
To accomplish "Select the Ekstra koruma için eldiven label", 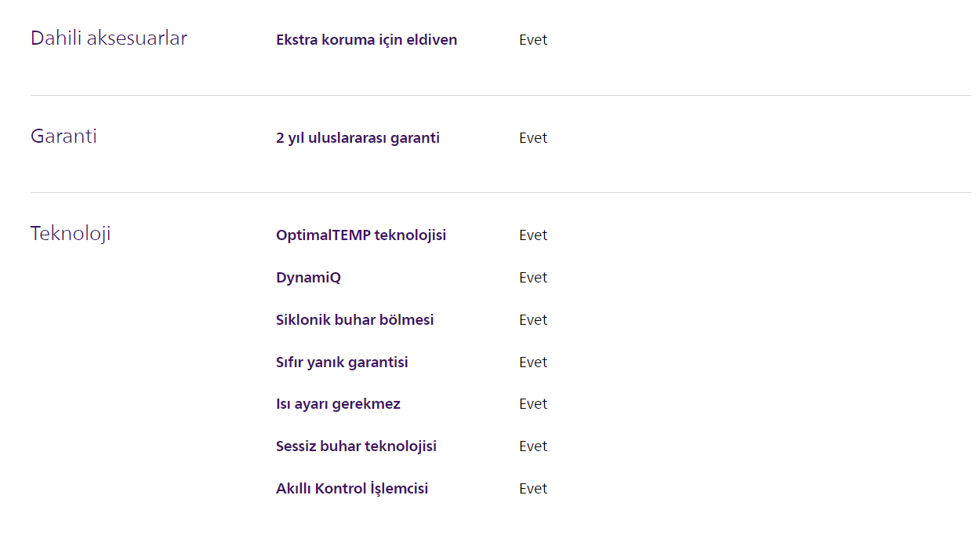I will coord(366,40).
